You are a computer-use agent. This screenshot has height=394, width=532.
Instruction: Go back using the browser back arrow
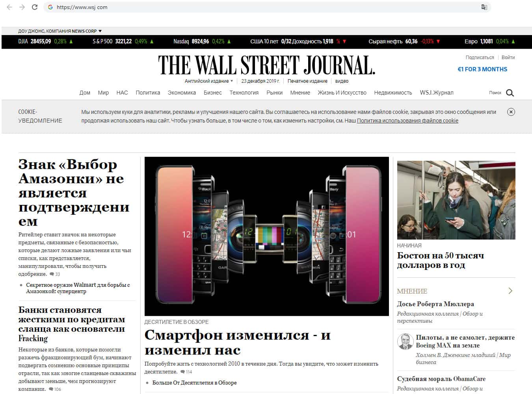point(10,7)
